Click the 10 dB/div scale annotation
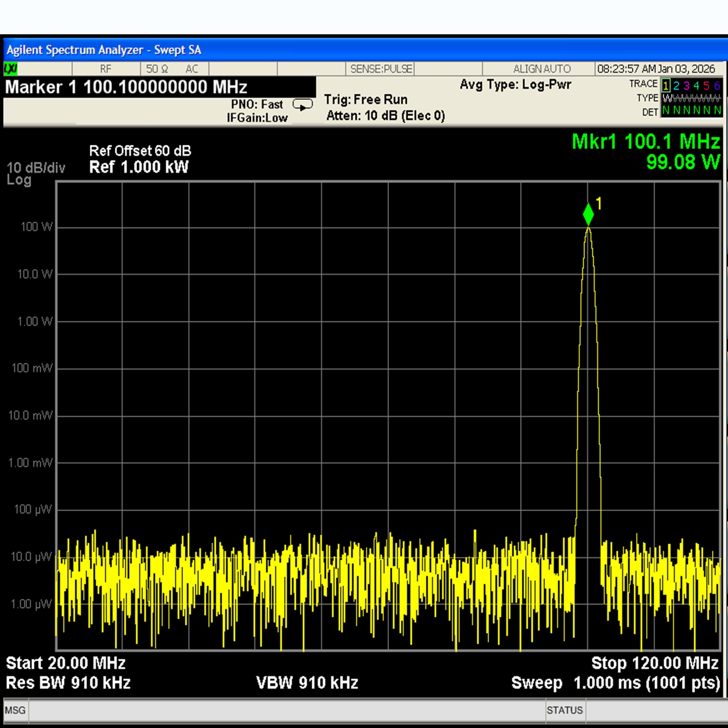Screen dimensions: 728x728 click(36, 168)
